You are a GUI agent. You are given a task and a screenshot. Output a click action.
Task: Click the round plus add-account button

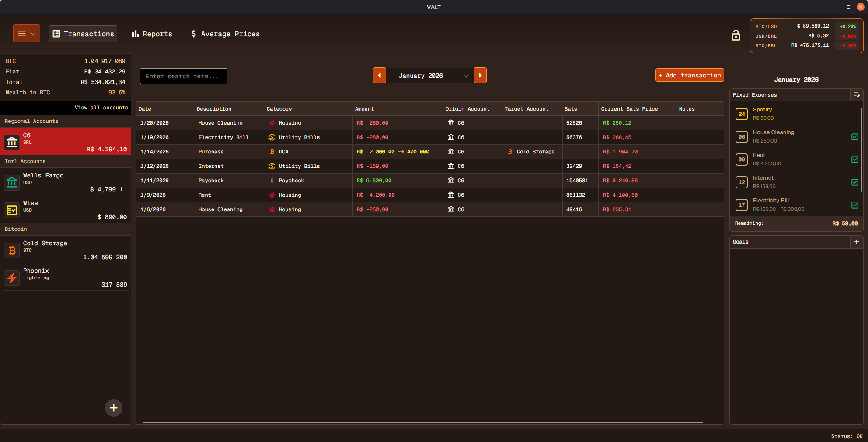[114, 408]
